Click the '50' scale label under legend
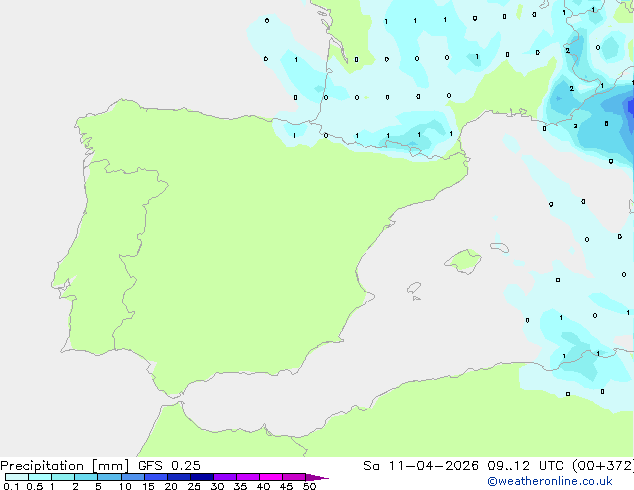 coord(309,486)
